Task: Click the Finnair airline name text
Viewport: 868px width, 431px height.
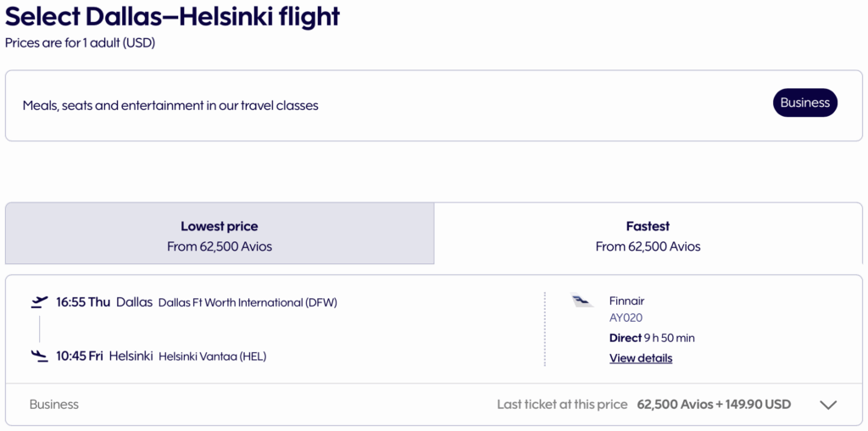Action: [x=626, y=301]
